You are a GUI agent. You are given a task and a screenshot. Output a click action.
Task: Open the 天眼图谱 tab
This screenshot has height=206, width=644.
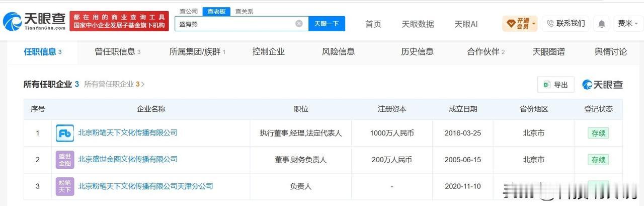click(548, 52)
